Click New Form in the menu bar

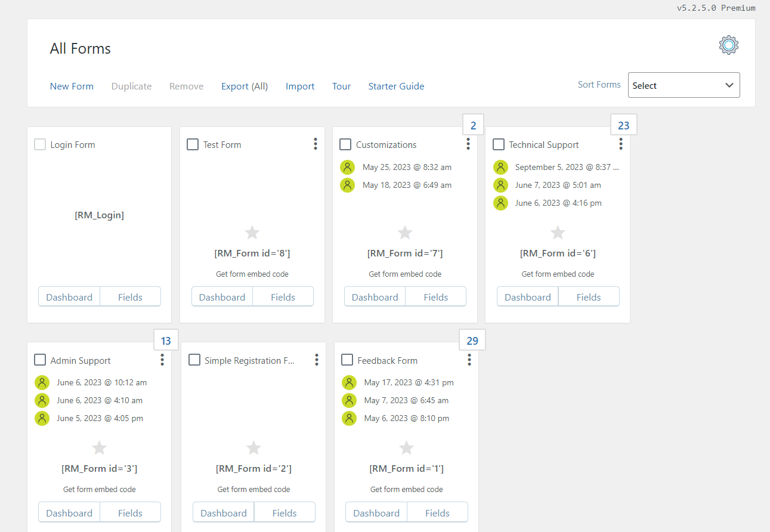(72, 86)
